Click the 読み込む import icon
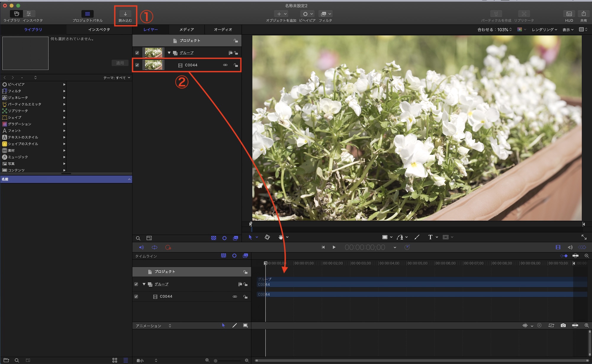 pyautogui.click(x=125, y=14)
